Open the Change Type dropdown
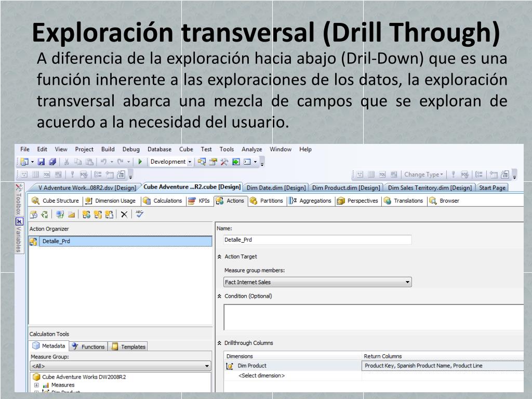 423,175
